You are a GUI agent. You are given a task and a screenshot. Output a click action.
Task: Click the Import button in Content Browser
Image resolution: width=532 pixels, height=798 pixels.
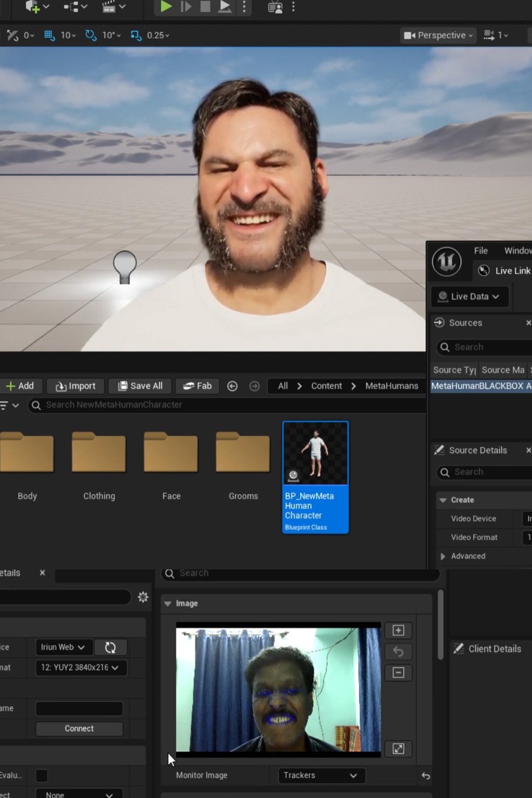[76, 385]
